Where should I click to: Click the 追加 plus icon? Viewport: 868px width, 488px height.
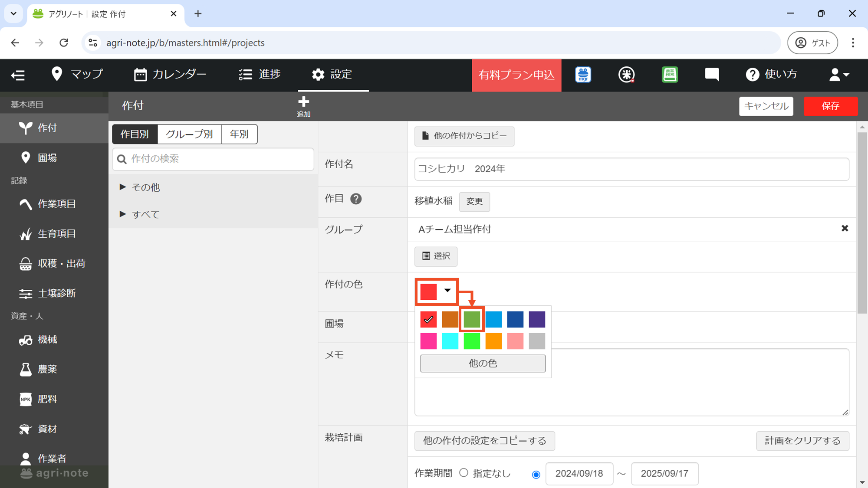tap(303, 102)
